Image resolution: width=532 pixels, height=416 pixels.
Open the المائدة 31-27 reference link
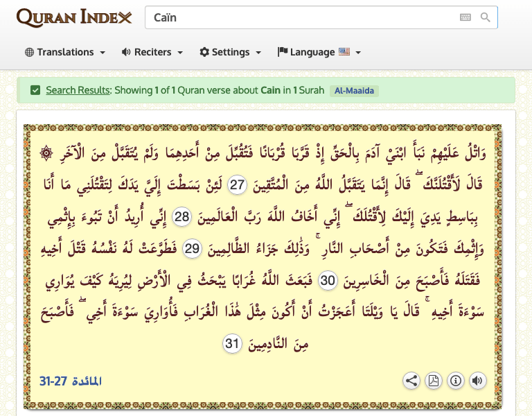click(71, 381)
